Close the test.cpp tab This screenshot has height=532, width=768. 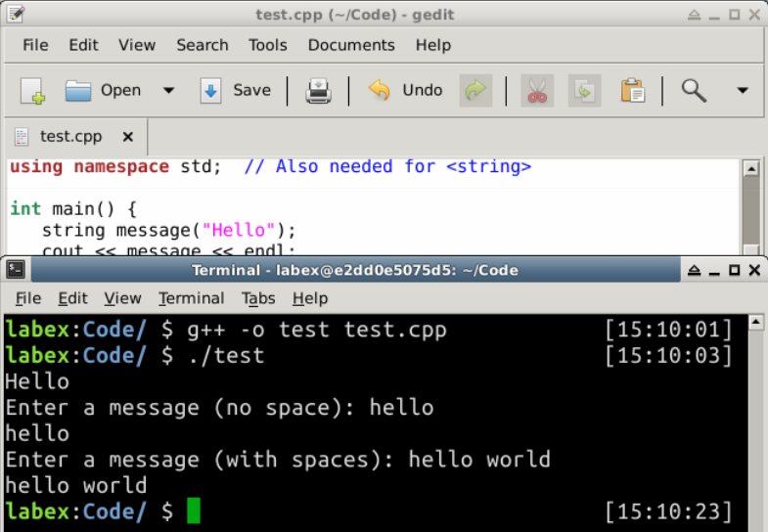coord(126,137)
